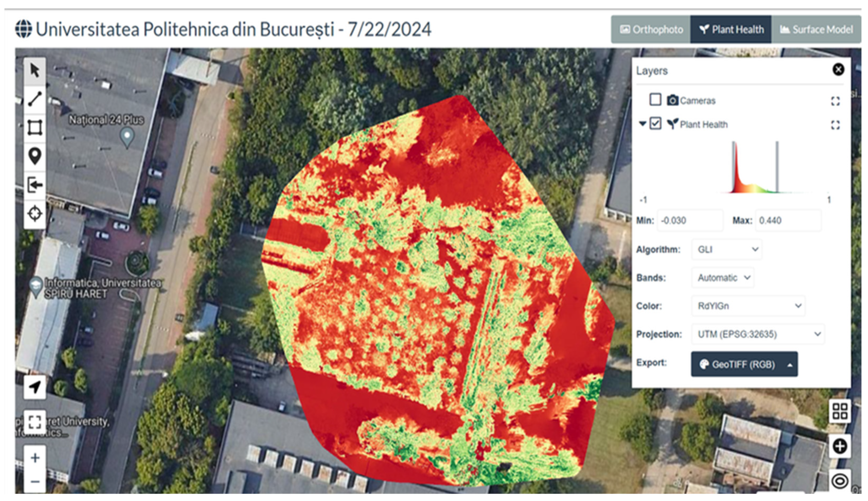Switch to the Surface Model tab
Screen dimensions: 868x501
(x=816, y=30)
